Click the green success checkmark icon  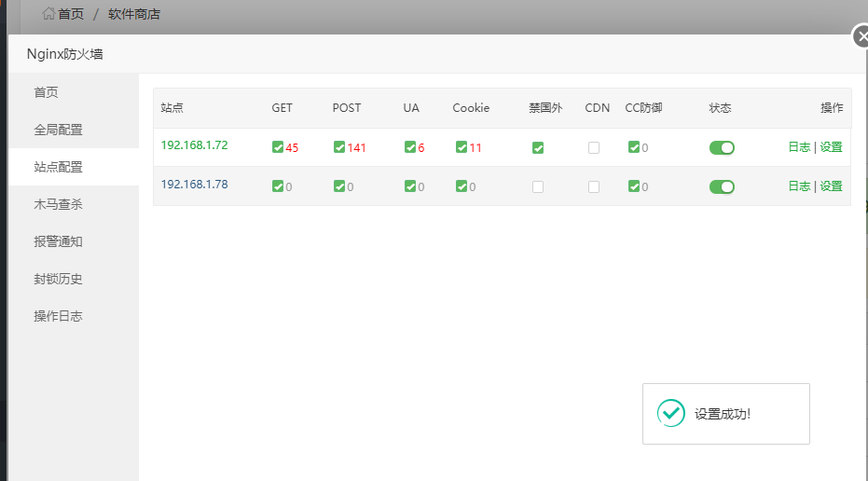click(x=670, y=413)
